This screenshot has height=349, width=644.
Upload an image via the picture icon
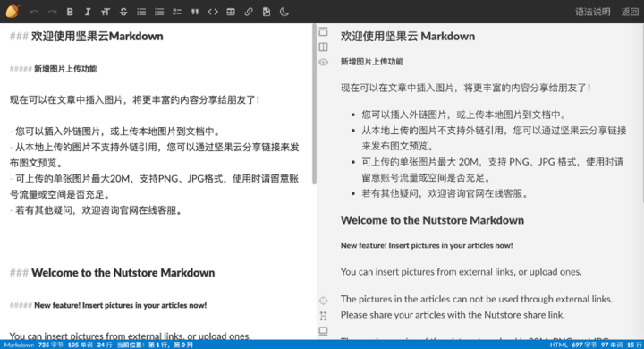click(x=267, y=12)
